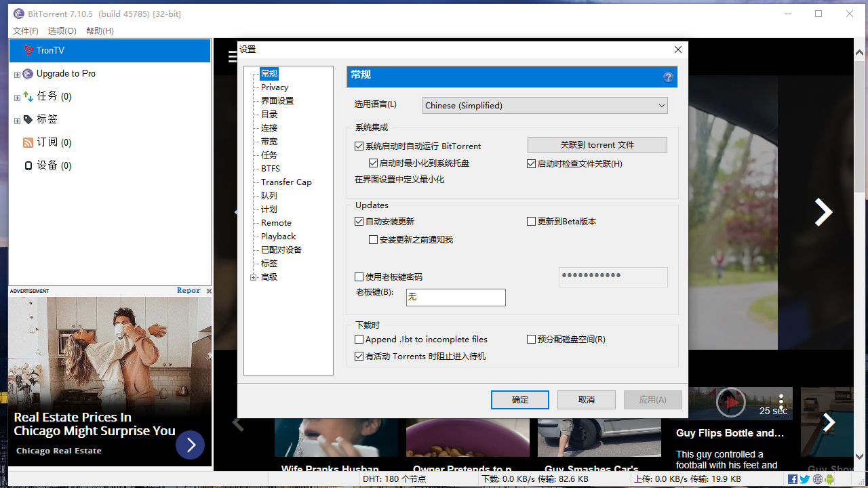Click the 设备 devices icon
The height and width of the screenshot is (488, 868).
28,165
